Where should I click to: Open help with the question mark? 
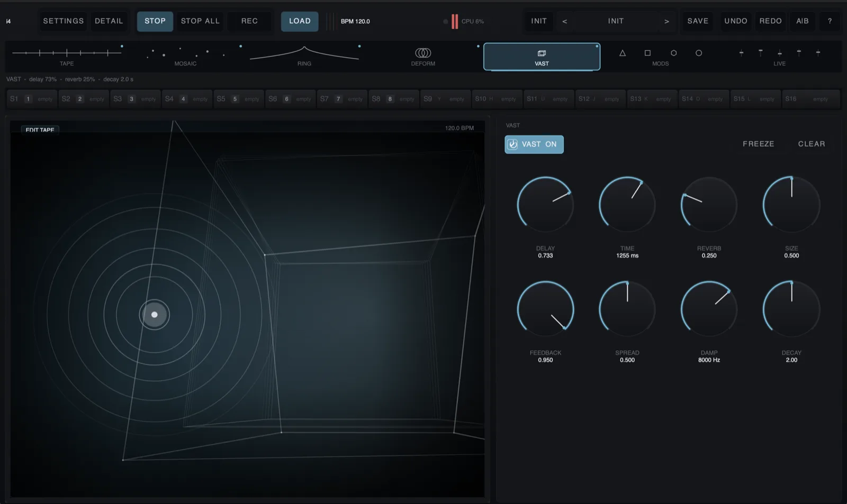[x=830, y=21]
